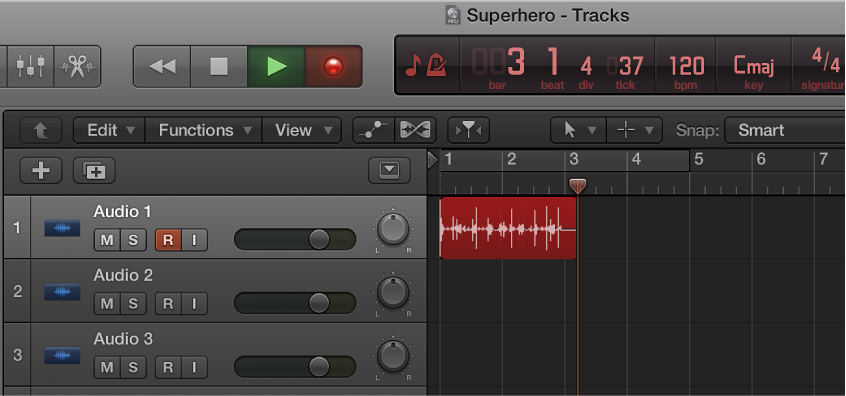Start recording with the red record button
The width and height of the screenshot is (846, 396).
(x=333, y=66)
